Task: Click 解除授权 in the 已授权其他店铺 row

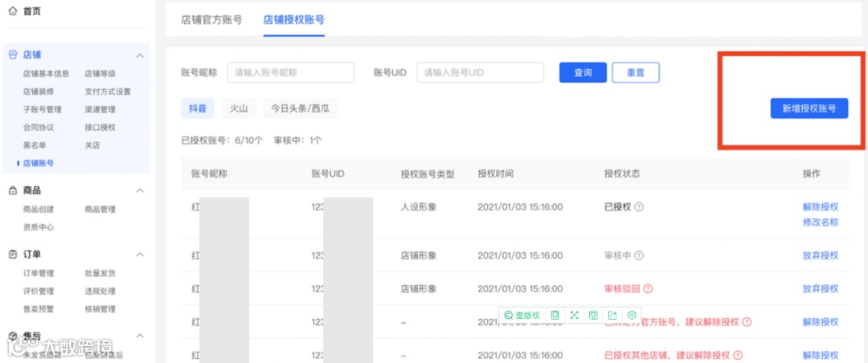Action: pos(821,355)
